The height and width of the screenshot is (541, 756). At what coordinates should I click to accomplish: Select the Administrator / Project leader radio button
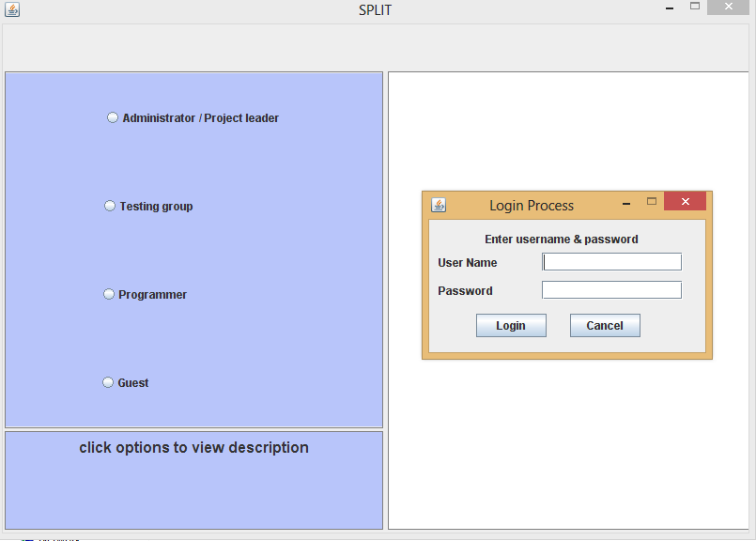pos(113,117)
